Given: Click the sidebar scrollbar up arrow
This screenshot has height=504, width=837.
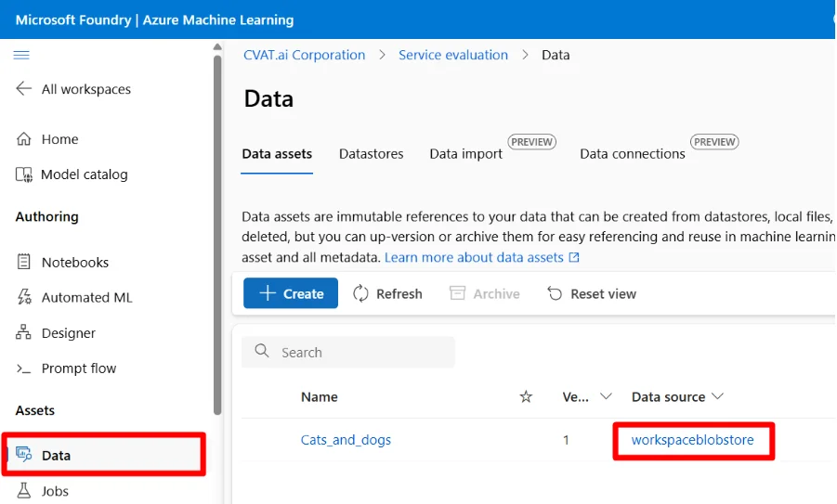Looking at the screenshot, I should coord(217,47).
